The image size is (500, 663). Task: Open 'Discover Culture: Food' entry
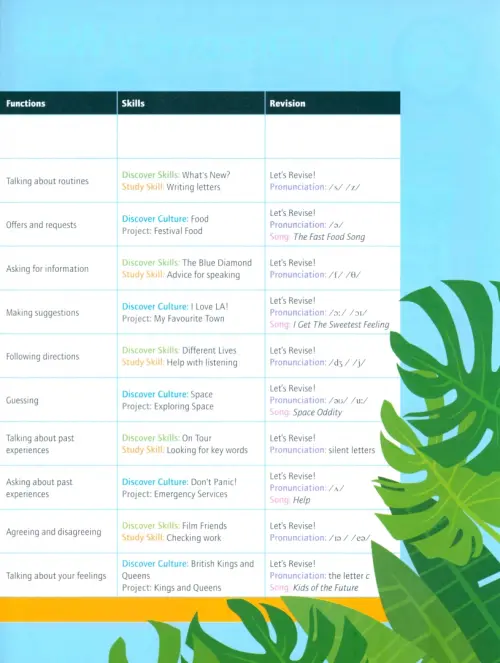pos(165,219)
